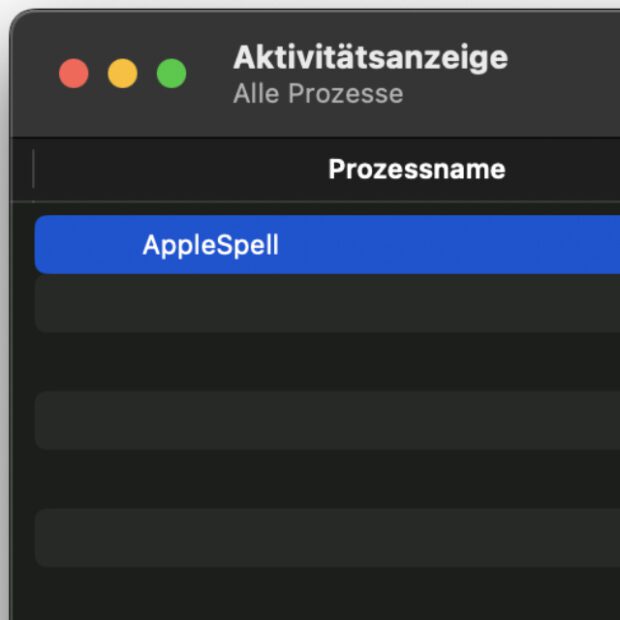Image resolution: width=620 pixels, height=620 pixels.
Task: Click the Alle Prozesse subtitle
Action: point(318,94)
